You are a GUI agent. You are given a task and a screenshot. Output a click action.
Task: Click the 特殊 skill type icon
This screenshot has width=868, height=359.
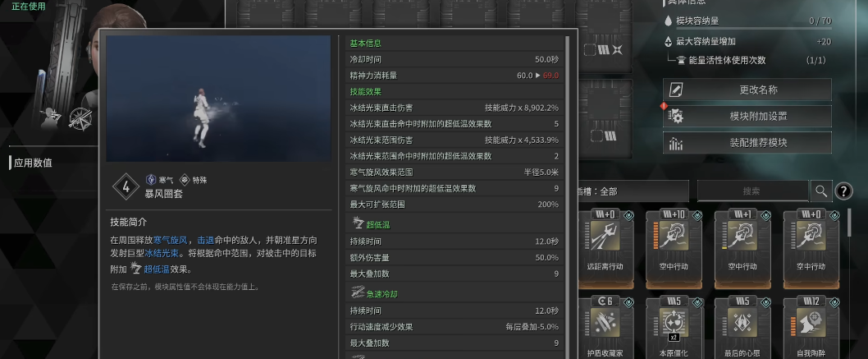point(185,179)
